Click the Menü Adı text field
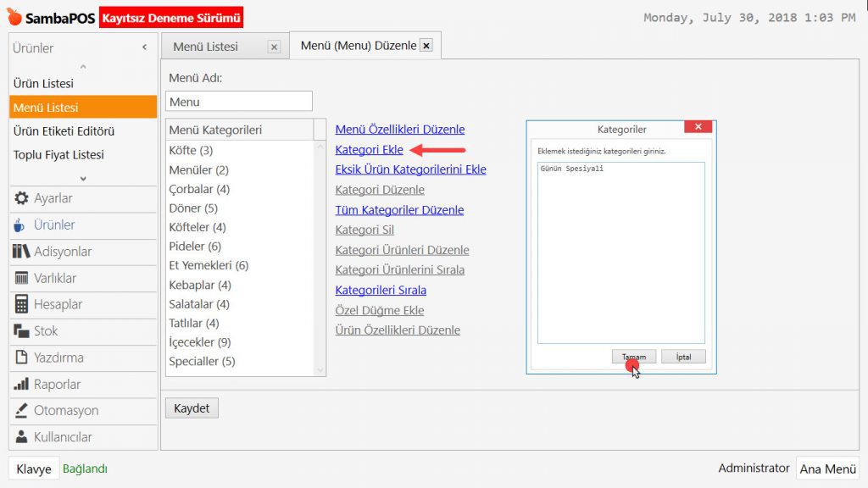 click(x=238, y=102)
